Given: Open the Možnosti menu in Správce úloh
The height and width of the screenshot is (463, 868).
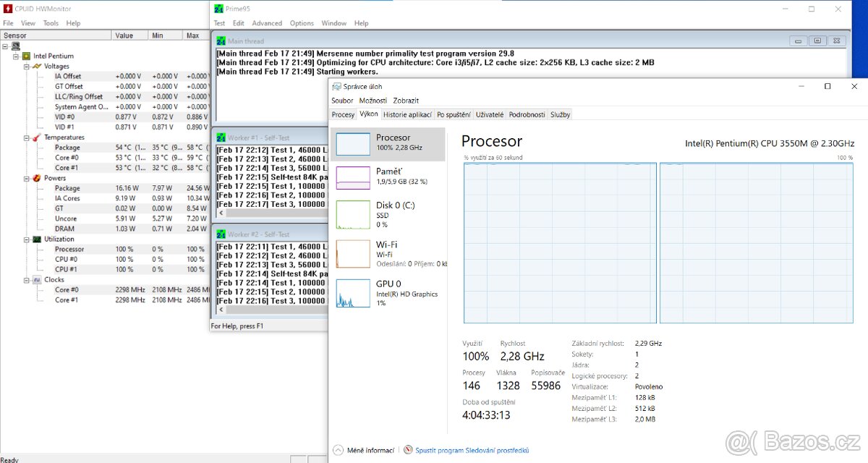Looking at the screenshot, I should (x=373, y=101).
